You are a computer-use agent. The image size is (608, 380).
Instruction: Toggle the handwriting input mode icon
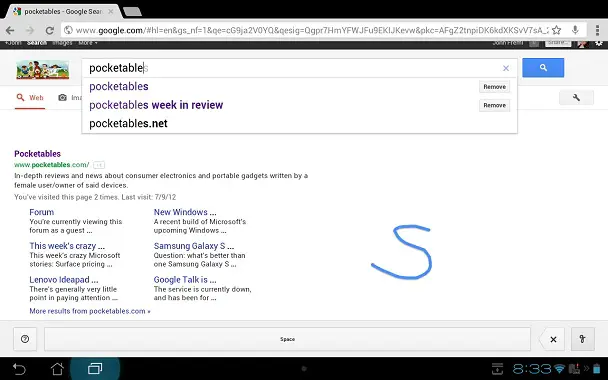tap(582, 339)
